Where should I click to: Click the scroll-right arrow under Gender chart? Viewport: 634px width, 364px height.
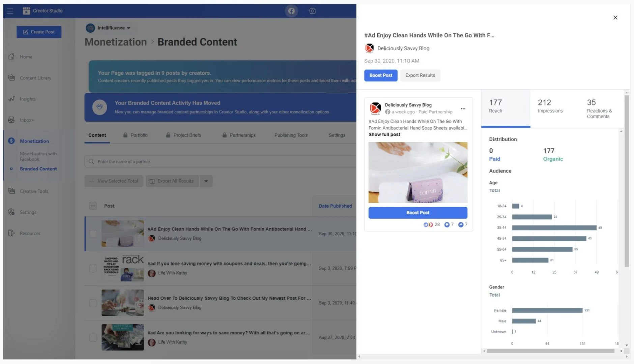coord(621,351)
